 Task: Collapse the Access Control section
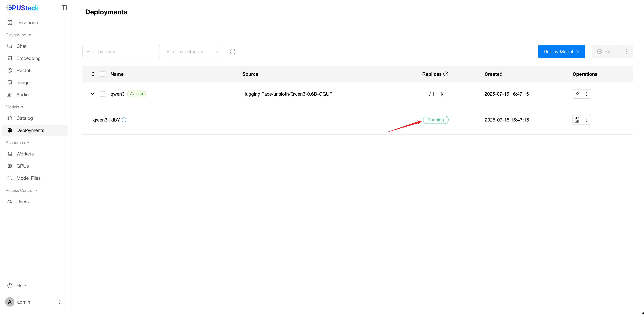tap(22, 190)
